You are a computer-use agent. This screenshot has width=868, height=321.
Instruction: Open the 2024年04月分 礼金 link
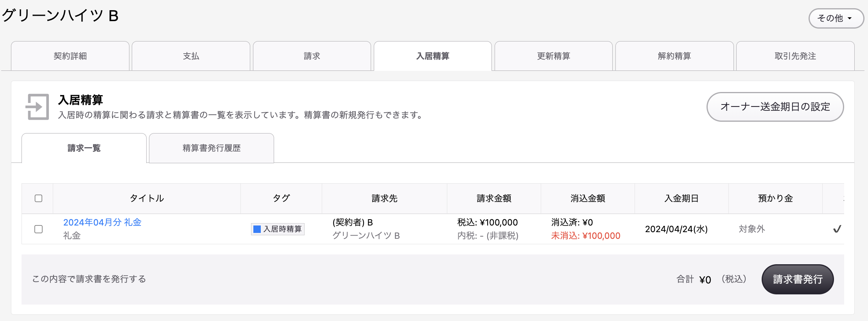click(102, 222)
